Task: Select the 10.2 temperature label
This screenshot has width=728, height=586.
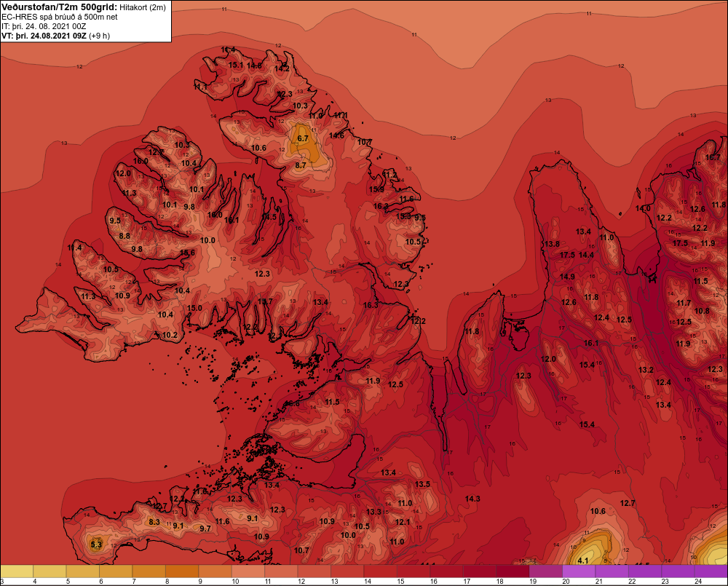Action: tap(170, 336)
